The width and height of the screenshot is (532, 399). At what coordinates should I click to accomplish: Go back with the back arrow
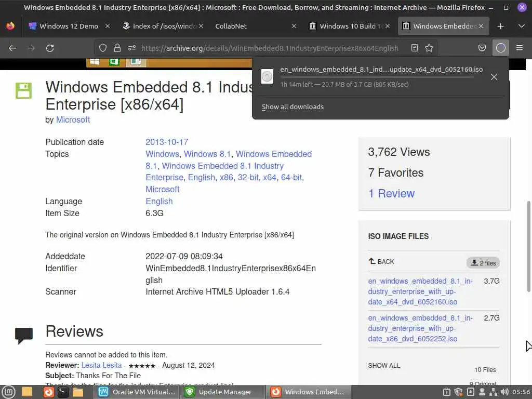tap(12, 48)
